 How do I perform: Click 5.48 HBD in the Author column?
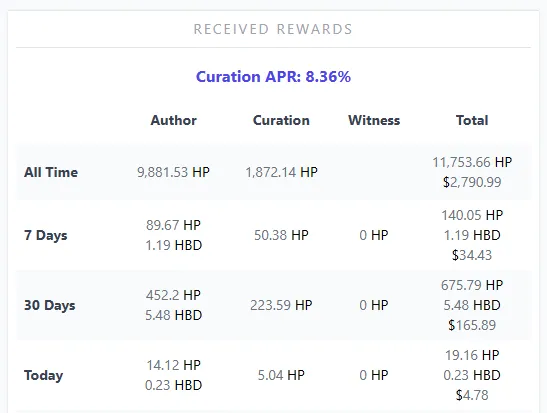click(173, 315)
